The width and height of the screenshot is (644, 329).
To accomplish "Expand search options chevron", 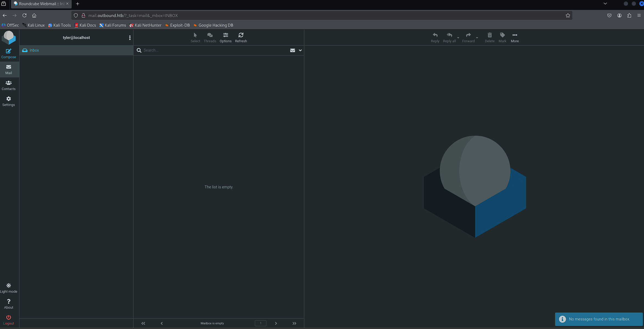I will pyautogui.click(x=300, y=50).
